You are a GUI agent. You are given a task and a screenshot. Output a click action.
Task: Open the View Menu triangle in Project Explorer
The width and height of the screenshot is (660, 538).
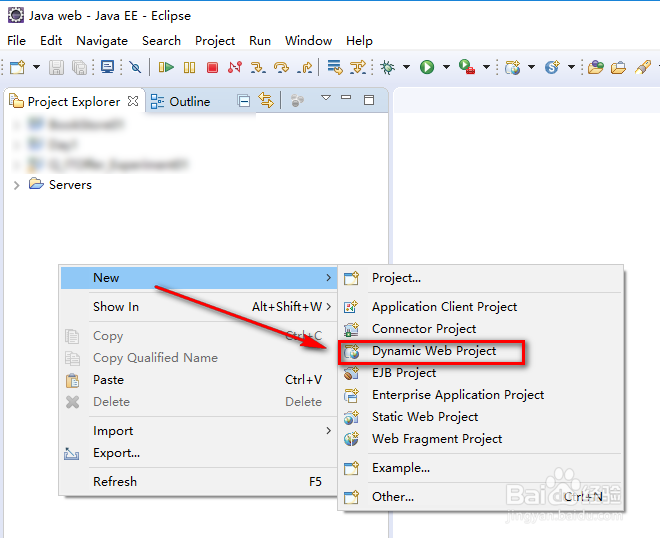pyautogui.click(x=326, y=98)
